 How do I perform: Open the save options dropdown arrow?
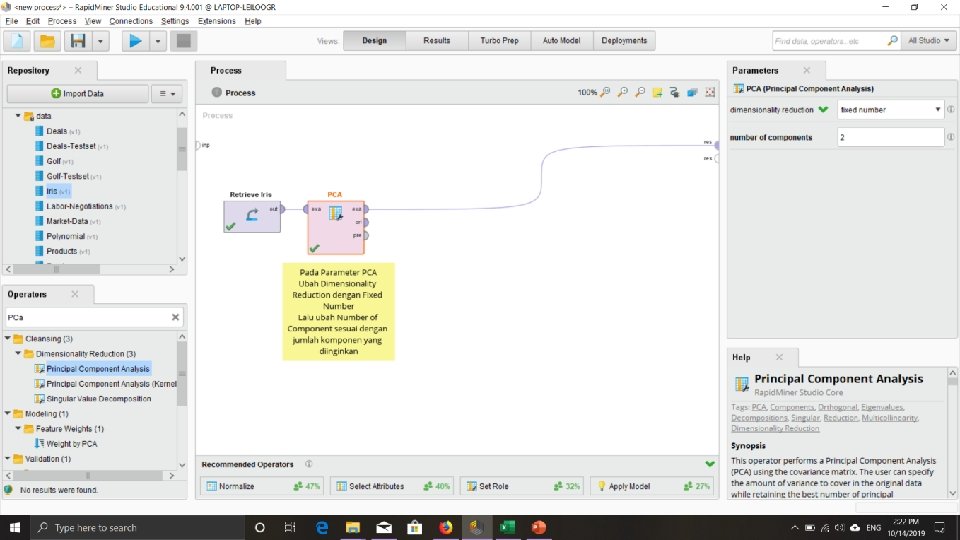(100, 41)
